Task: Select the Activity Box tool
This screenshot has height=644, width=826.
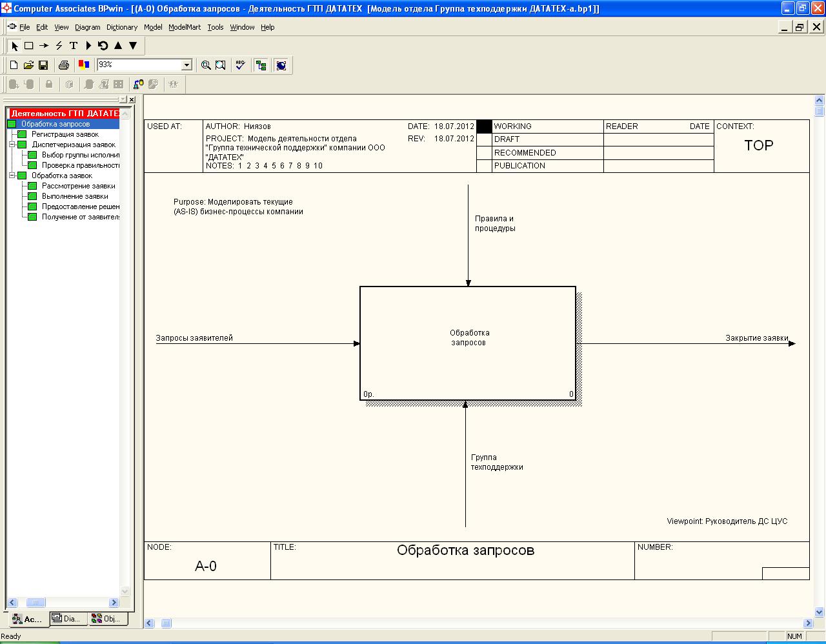Action: [29, 46]
